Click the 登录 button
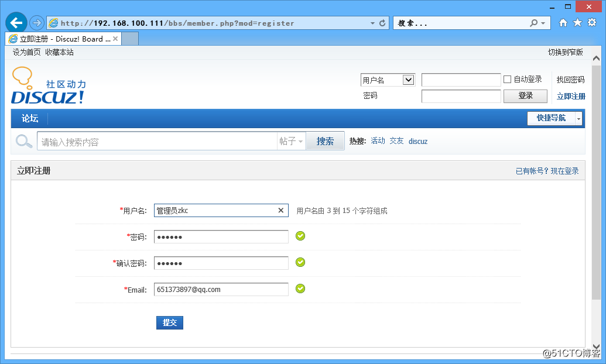The height and width of the screenshot is (364, 606). (525, 96)
